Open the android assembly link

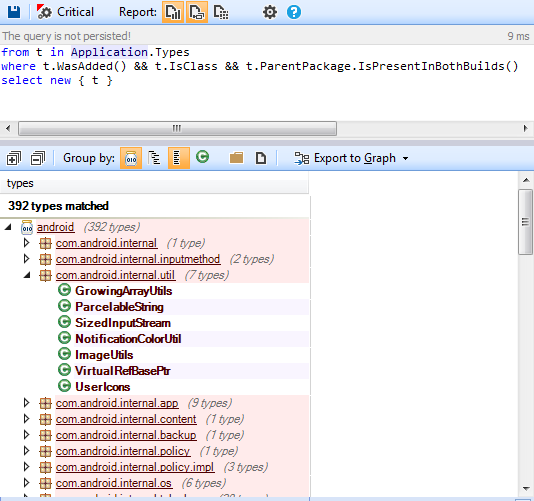(x=55, y=227)
